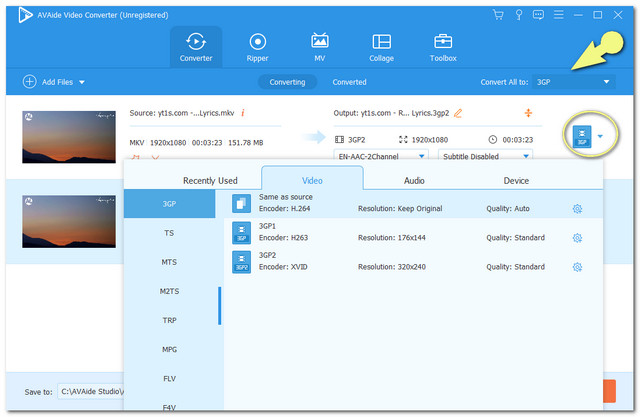Click the 3GP1 profile icon
640x417 pixels.
coord(241,233)
